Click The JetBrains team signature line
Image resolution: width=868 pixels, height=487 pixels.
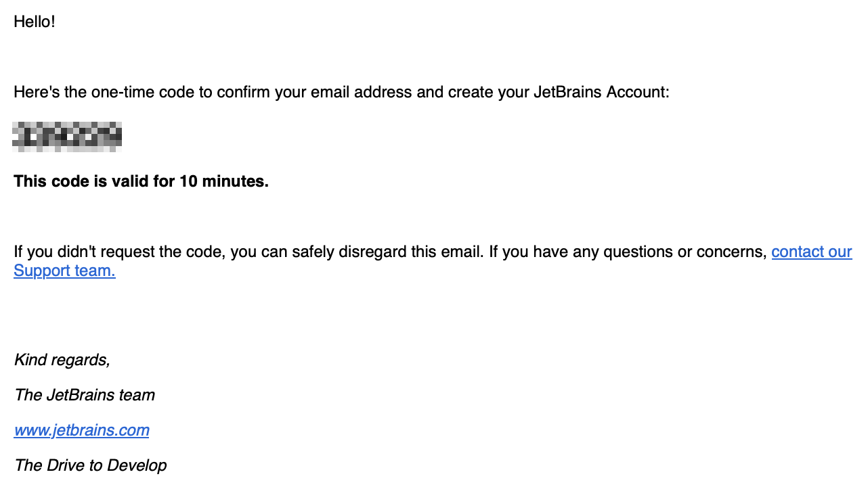(x=84, y=395)
